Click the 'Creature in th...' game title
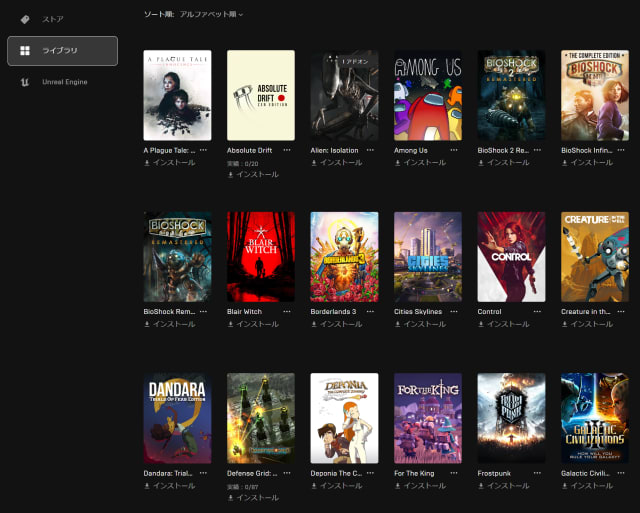 pyautogui.click(x=586, y=312)
